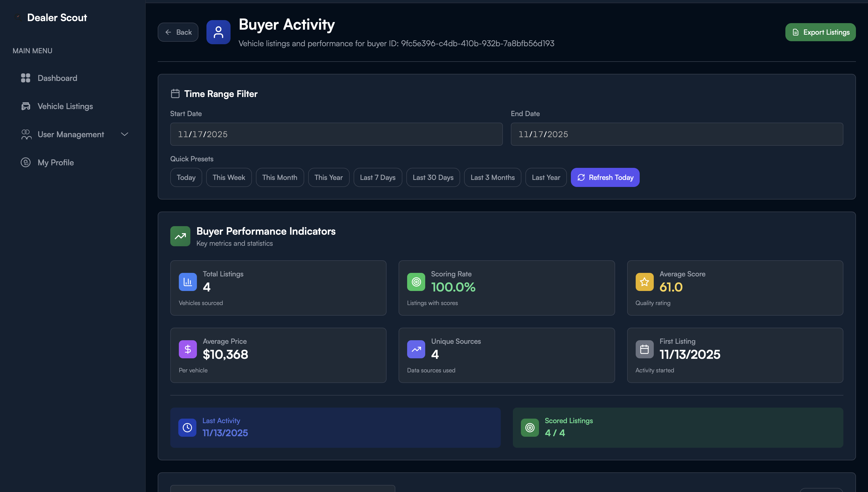The height and width of the screenshot is (492, 868).
Task: Click the Export Listings button
Action: coord(820,32)
